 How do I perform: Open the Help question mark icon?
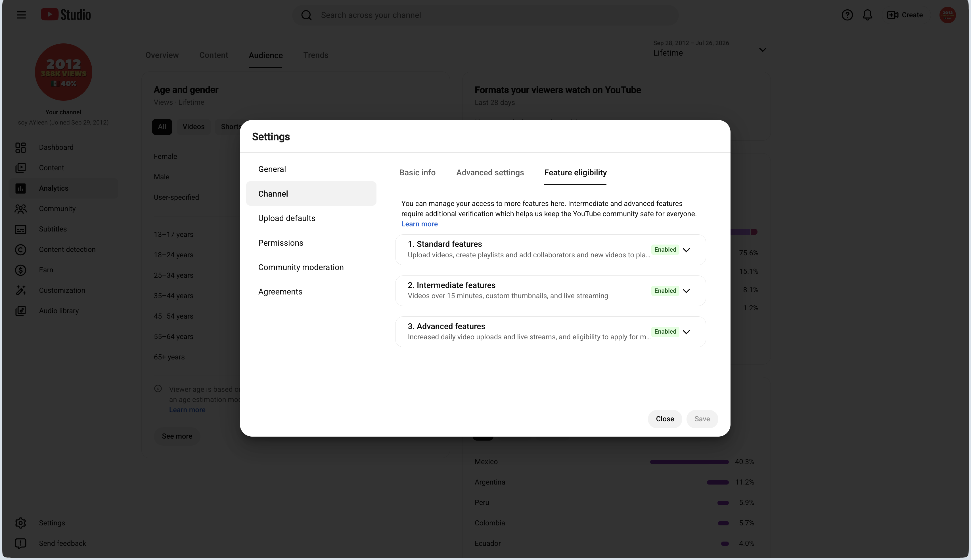(x=847, y=15)
